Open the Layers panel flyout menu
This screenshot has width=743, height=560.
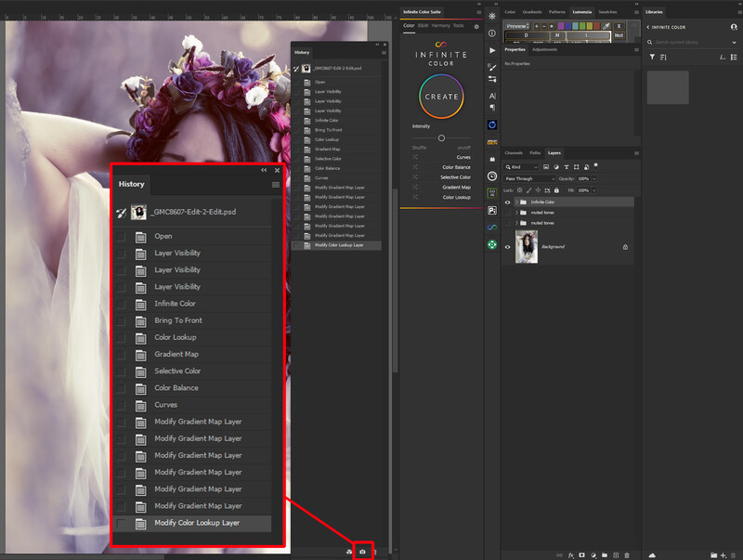tap(636, 153)
